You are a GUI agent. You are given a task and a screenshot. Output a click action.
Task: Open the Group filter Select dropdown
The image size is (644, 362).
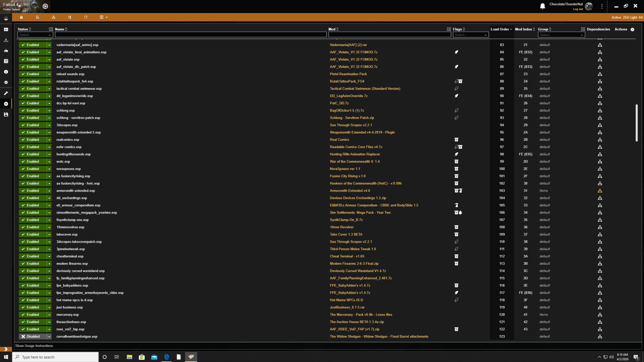tap(561, 35)
